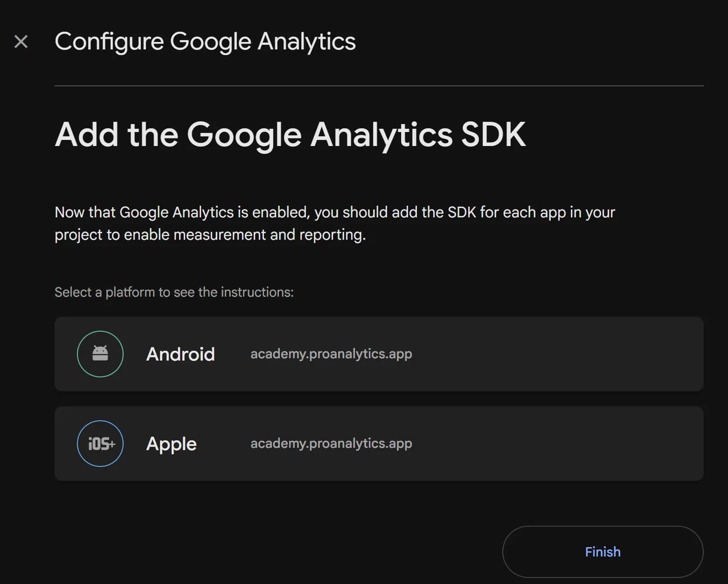The width and height of the screenshot is (728, 584).
Task: Click Android's academy.proanalytics.app package name
Action: pyautogui.click(x=331, y=354)
